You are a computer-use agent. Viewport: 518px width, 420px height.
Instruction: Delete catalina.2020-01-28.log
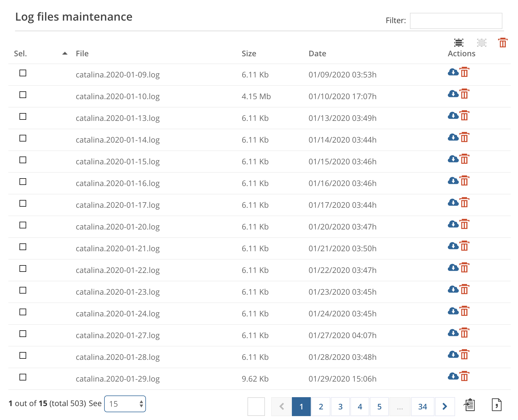click(x=464, y=354)
